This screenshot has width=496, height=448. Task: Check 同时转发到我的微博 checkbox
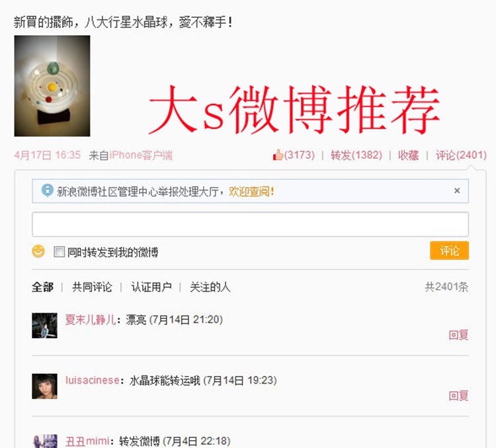click(x=59, y=252)
